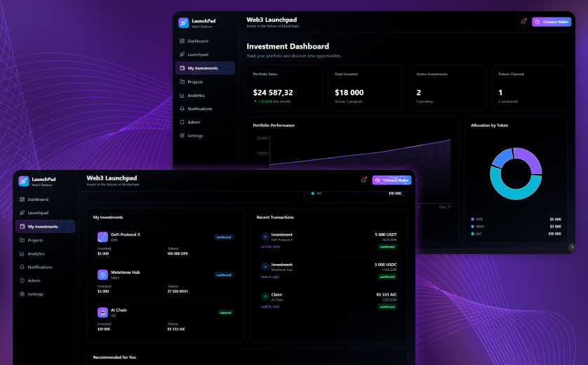Click the notification bell in the back window
Screen dimensions: 588x365
coord(523,22)
